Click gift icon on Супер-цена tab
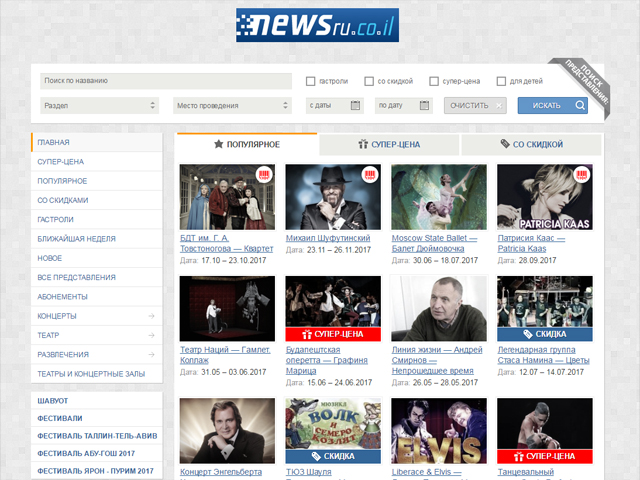Screen dimensions: 640x480 363,144
